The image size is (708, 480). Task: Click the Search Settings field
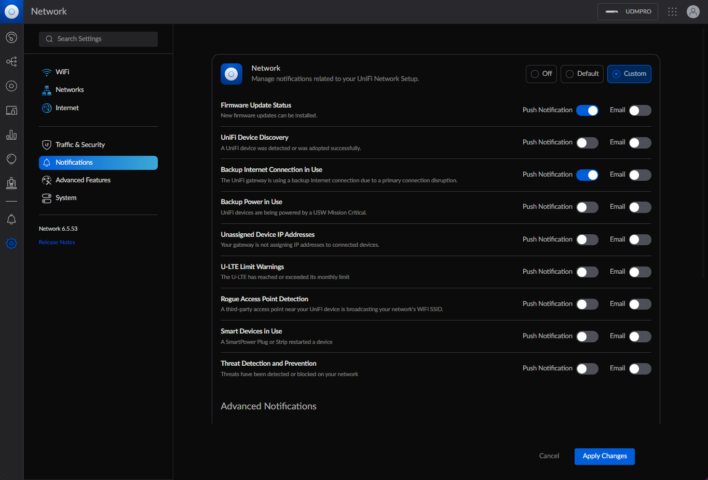point(98,39)
